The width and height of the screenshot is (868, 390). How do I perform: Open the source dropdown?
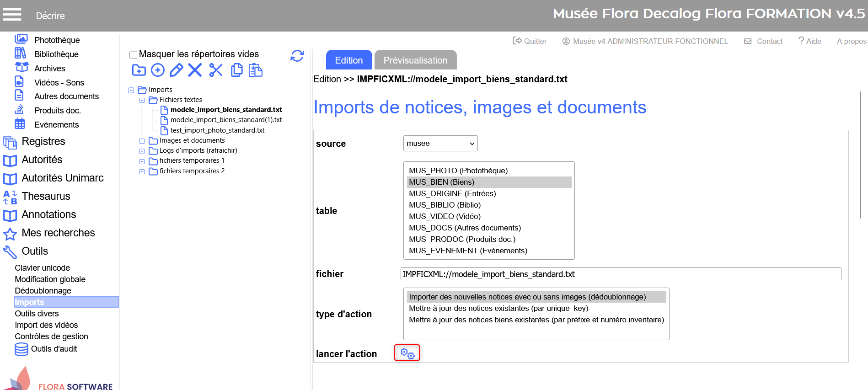[440, 144]
